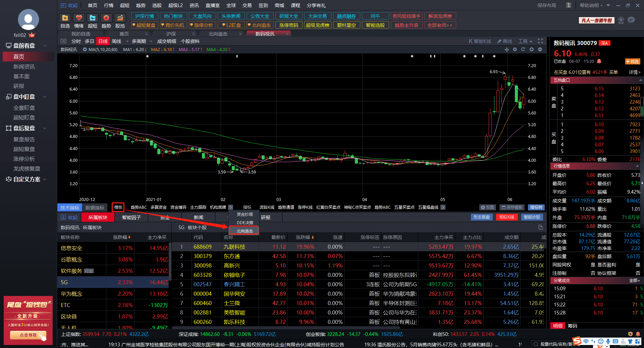Click the Sogou input method S icon
The height and width of the screenshot is (348, 644).
[x=577, y=341]
